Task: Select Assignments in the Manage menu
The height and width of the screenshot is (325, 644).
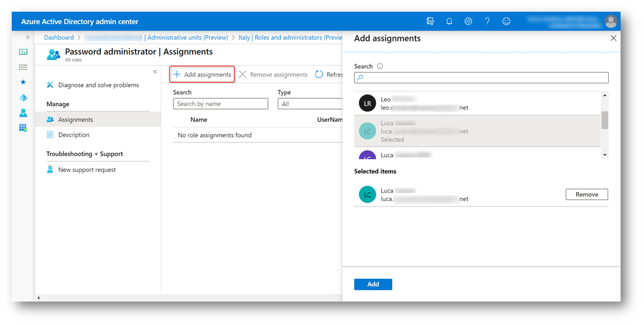Action: tap(98, 120)
